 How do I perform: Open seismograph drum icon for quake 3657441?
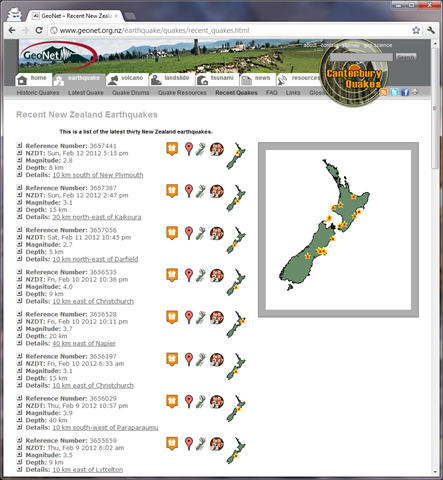coord(217,149)
